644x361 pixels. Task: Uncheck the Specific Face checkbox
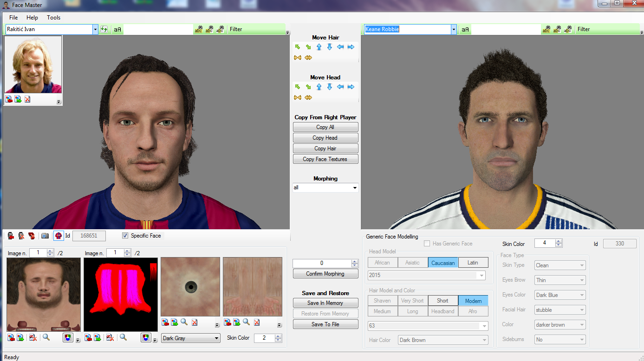[x=125, y=236]
